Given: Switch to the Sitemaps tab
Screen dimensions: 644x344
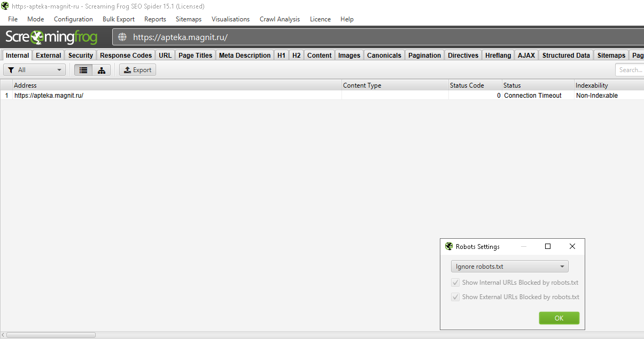Looking at the screenshot, I should [611, 56].
